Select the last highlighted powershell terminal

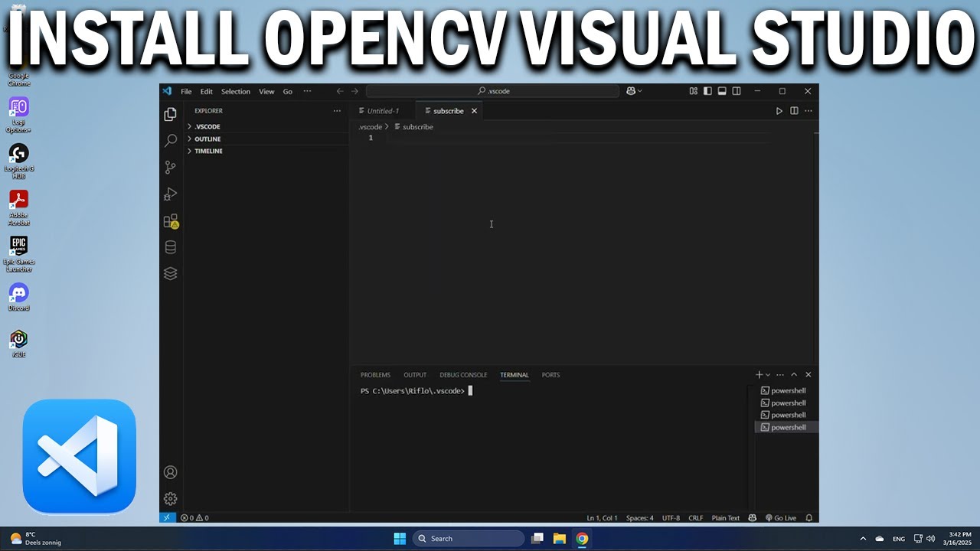[x=786, y=428]
